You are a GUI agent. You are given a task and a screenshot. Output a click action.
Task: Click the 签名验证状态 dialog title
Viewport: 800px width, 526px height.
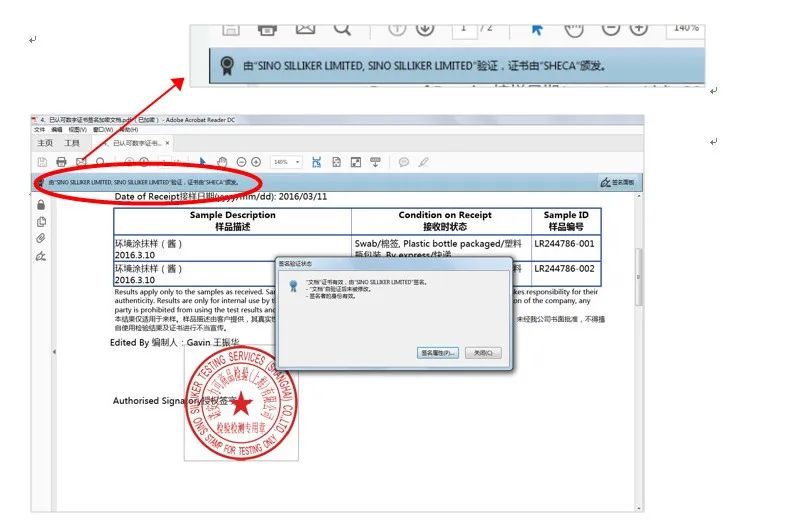[295, 264]
